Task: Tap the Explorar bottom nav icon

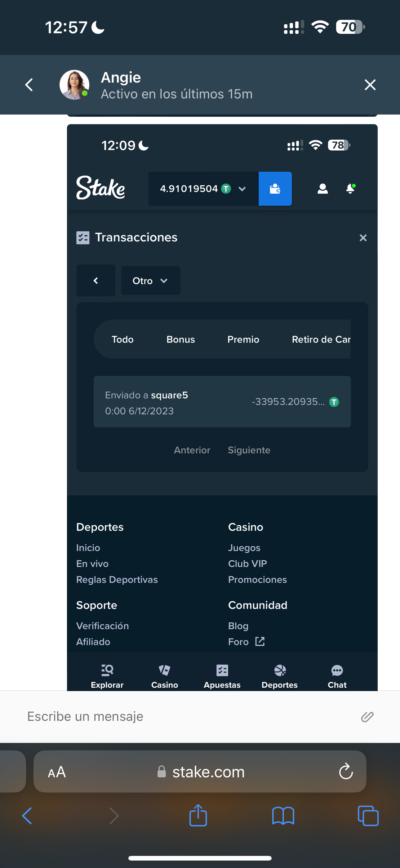Action: 107,676
